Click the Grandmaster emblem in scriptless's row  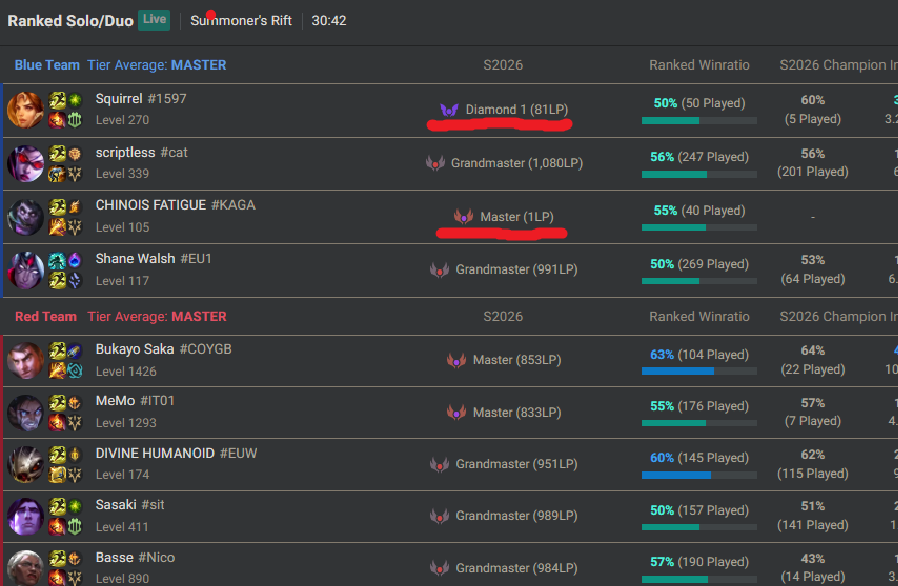click(435, 163)
